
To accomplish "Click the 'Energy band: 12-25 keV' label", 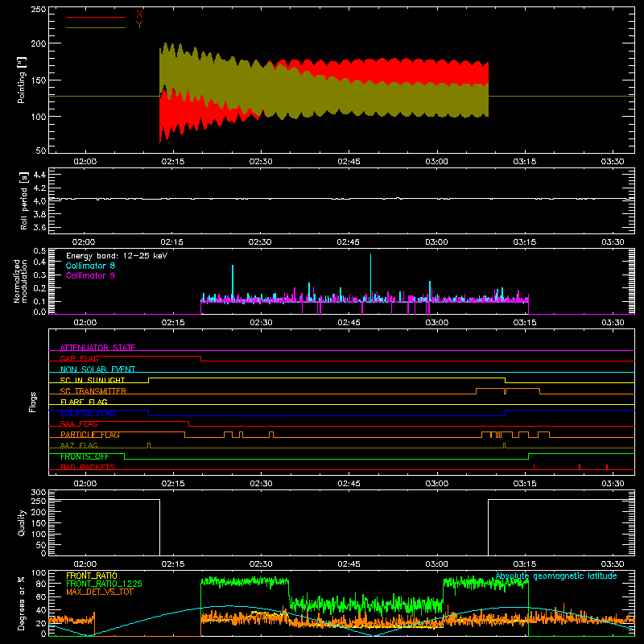I will point(117,256).
